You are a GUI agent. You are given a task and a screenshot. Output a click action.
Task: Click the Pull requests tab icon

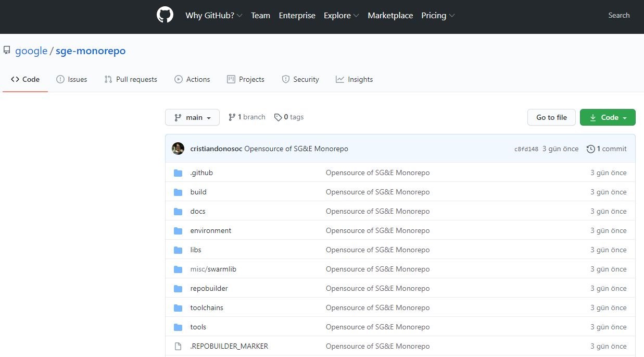coord(108,79)
